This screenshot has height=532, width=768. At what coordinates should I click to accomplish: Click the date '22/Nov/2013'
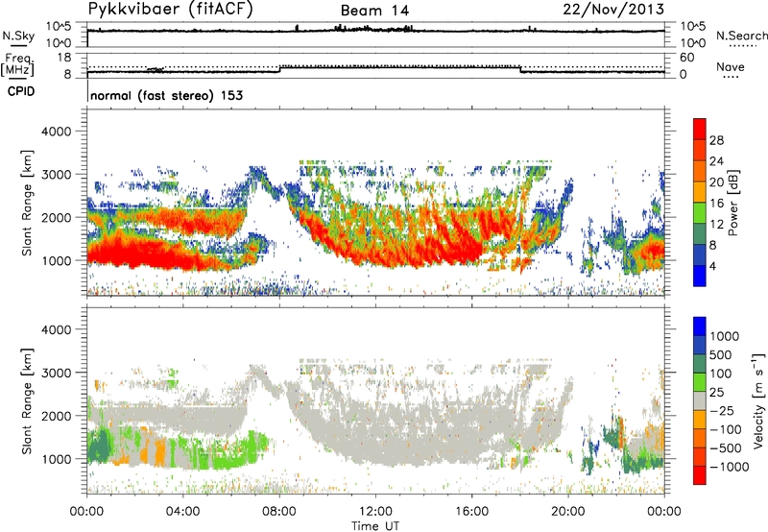pos(613,10)
